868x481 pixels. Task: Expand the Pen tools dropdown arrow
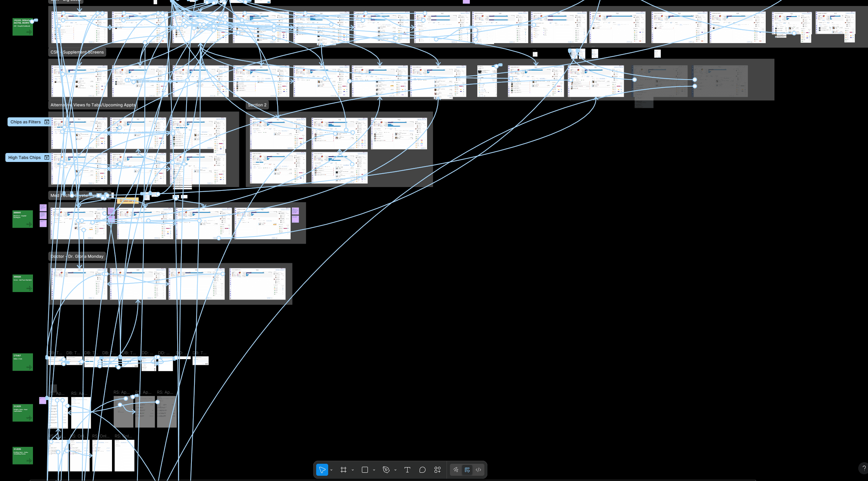(395, 470)
